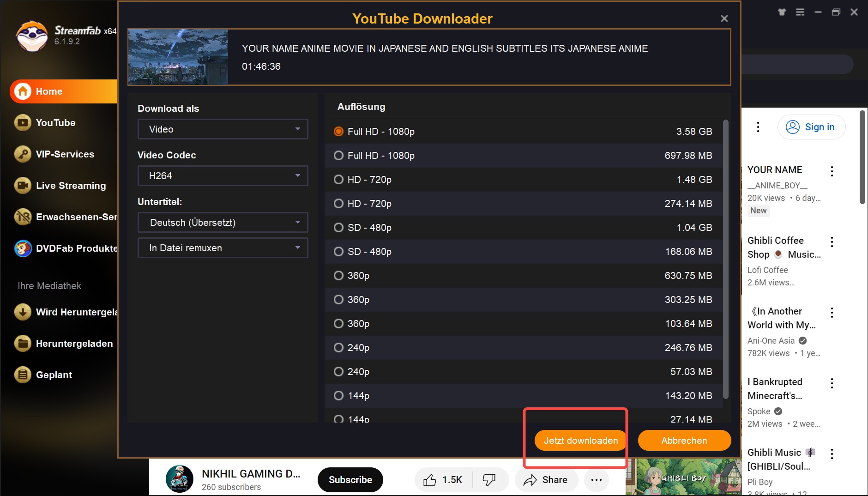Open the Live Streaming menu label
Image resolution: width=868 pixels, height=496 pixels.
[71, 186]
